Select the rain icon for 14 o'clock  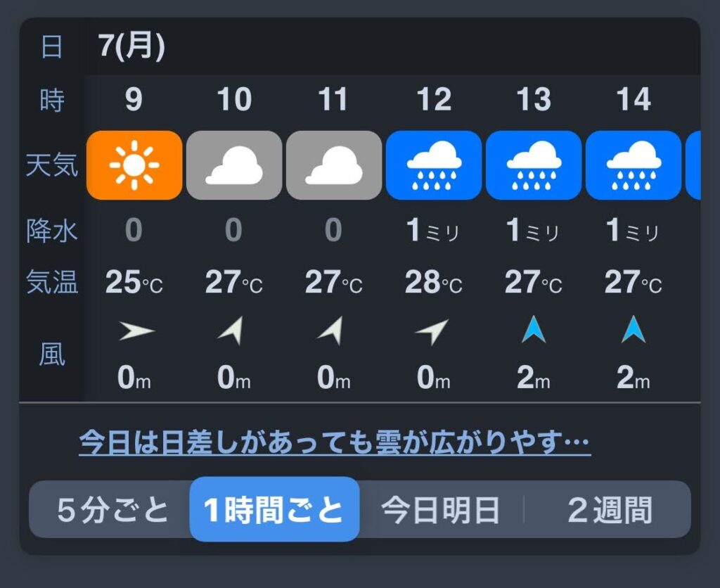tap(634, 165)
